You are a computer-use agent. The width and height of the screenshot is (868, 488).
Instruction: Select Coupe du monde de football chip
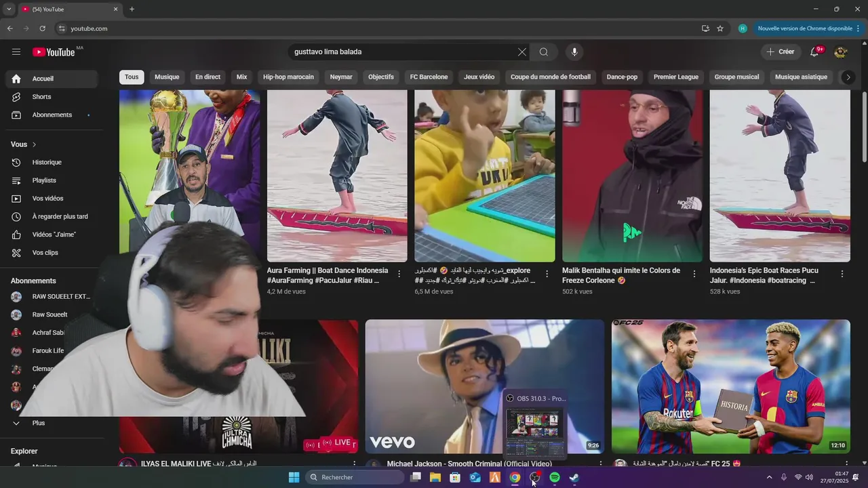click(x=551, y=77)
